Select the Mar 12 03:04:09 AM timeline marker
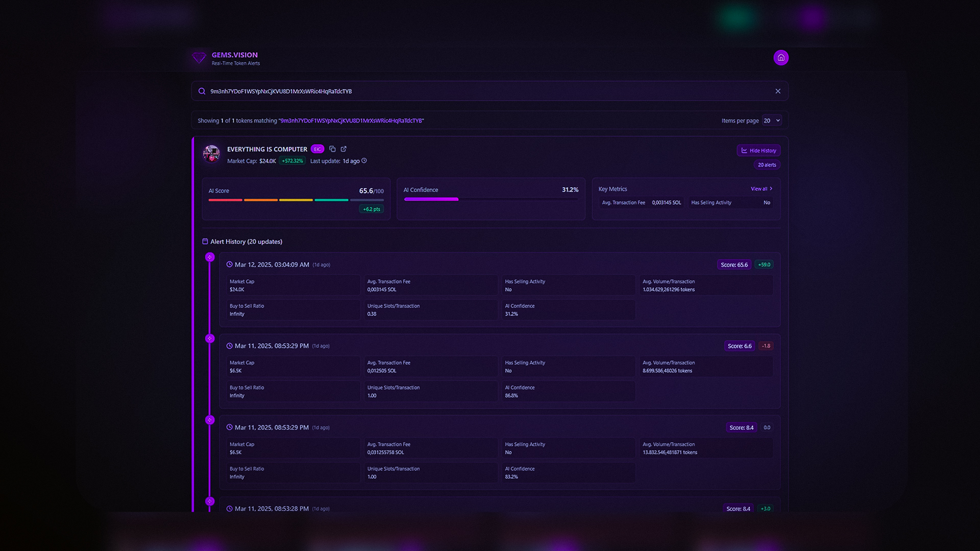 [x=210, y=257]
